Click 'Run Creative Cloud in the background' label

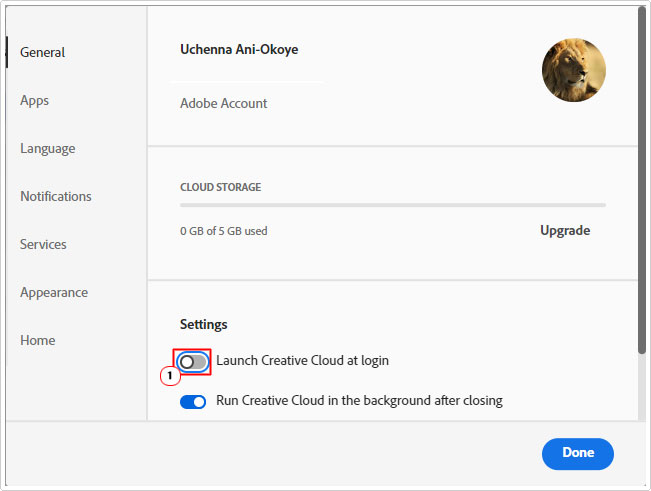(359, 401)
